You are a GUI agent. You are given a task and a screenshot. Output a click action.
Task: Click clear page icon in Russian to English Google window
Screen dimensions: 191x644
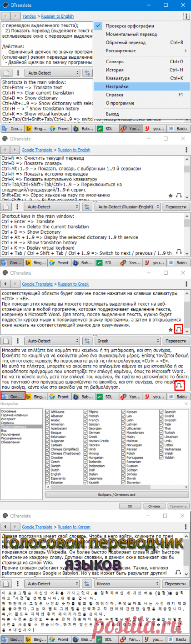(x=7, y=207)
